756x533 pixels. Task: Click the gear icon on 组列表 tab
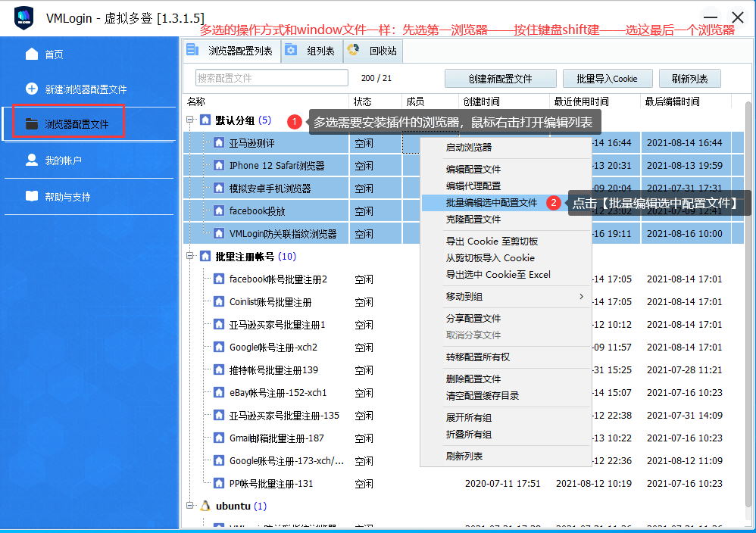tap(291, 50)
